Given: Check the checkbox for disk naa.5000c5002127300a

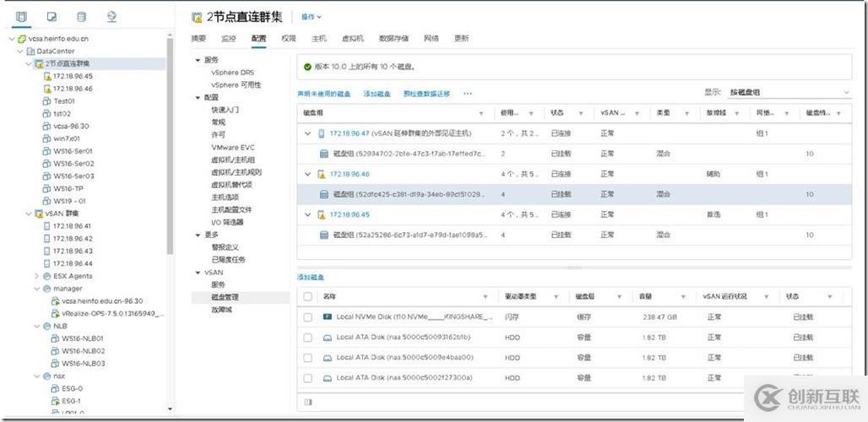Looking at the screenshot, I should point(308,378).
